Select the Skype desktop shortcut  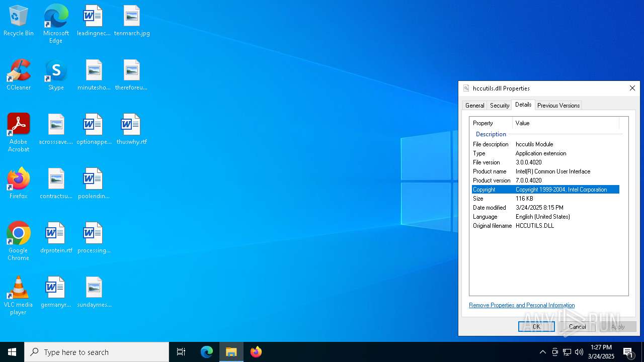click(56, 75)
